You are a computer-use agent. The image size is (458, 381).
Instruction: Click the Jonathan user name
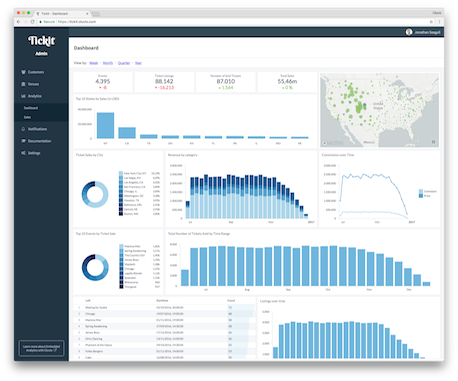pyautogui.click(x=427, y=32)
